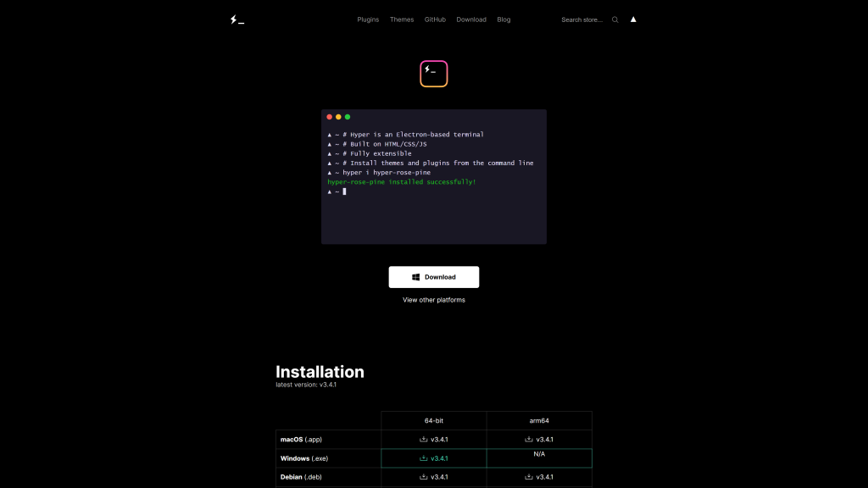Screen dimensions: 868x488
Task: Click the 'Built on HTML/CSS/JS' terminal line
Action: 377,144
